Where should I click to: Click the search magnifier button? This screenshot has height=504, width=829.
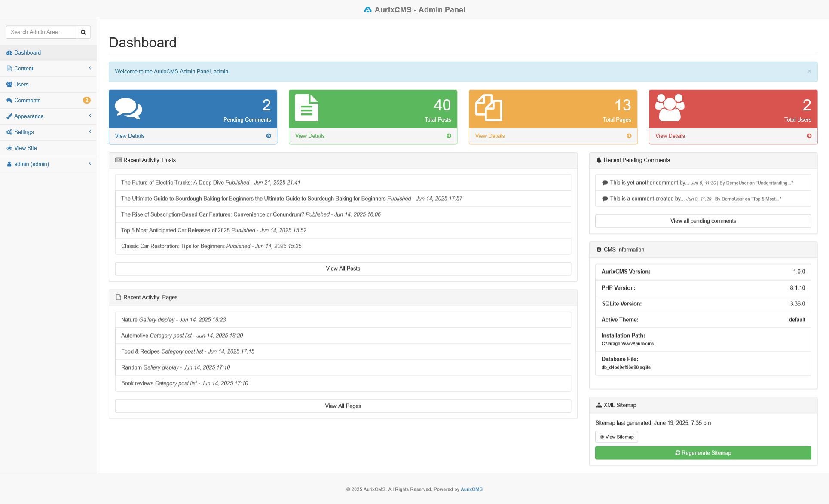click(83, 32)
